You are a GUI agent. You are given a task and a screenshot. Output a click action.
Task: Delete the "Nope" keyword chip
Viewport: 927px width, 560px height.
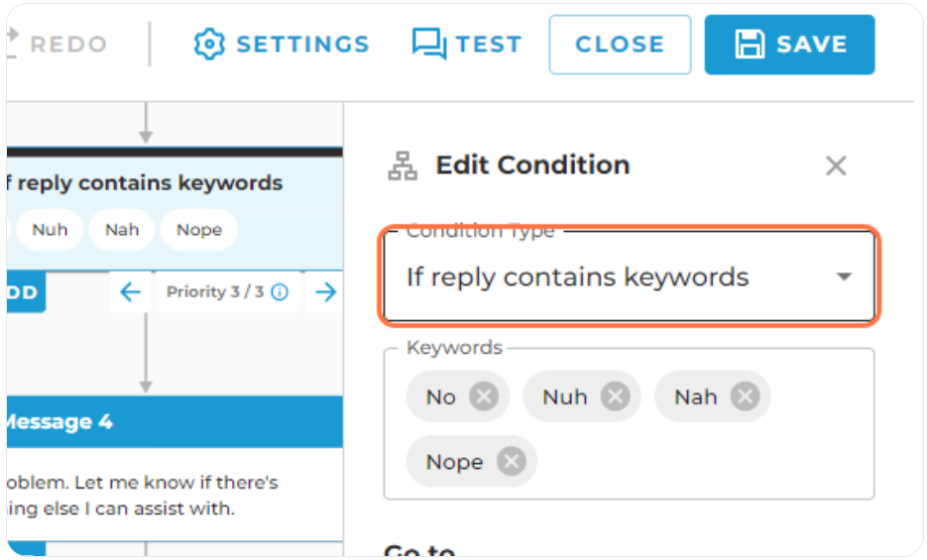(x=512, y=461)
